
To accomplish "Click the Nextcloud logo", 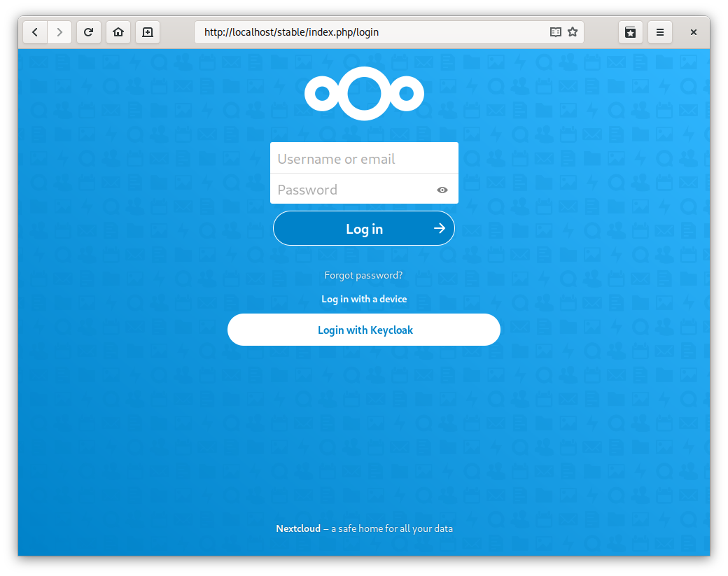I will click(x=364, y=93).
